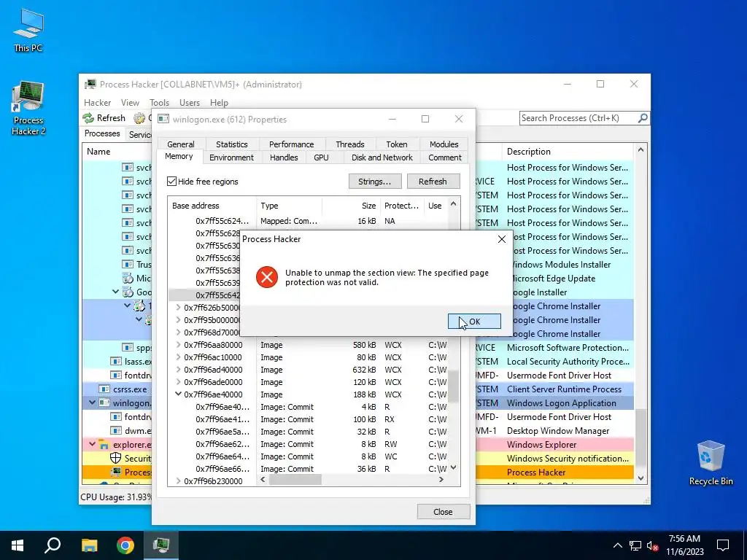Expand the 0x7ff96ade0000 memory region

[178, 382]
